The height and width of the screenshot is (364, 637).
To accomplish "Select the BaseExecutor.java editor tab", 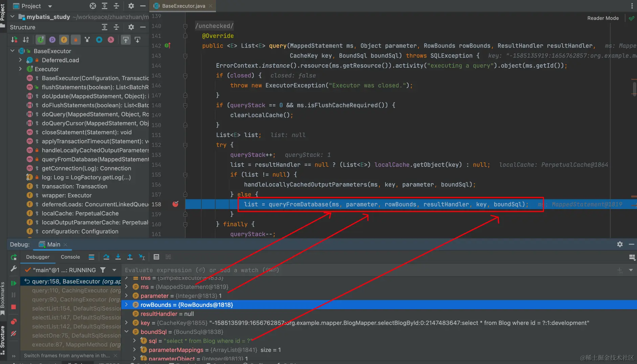I will [183, 6].
